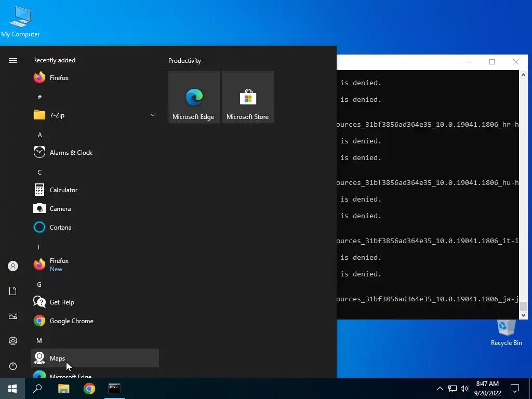Select the Recycle Bin desktop icon
The width and height of the screenshot is (532, 399).
pos(506,333)
